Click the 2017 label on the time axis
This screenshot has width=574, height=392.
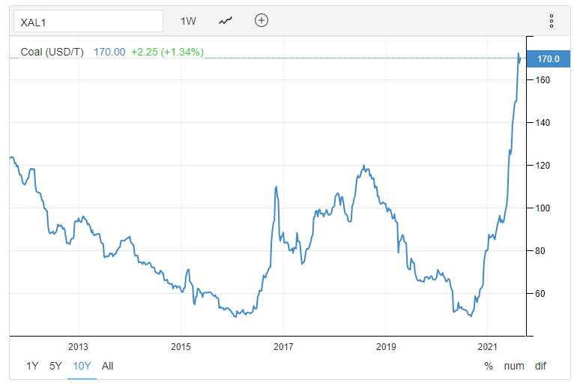(283, 346)
